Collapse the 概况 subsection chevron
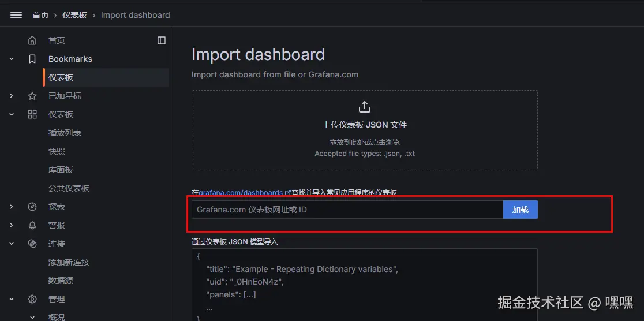Viewport: 644px width, 321px height. coord(32,318)
